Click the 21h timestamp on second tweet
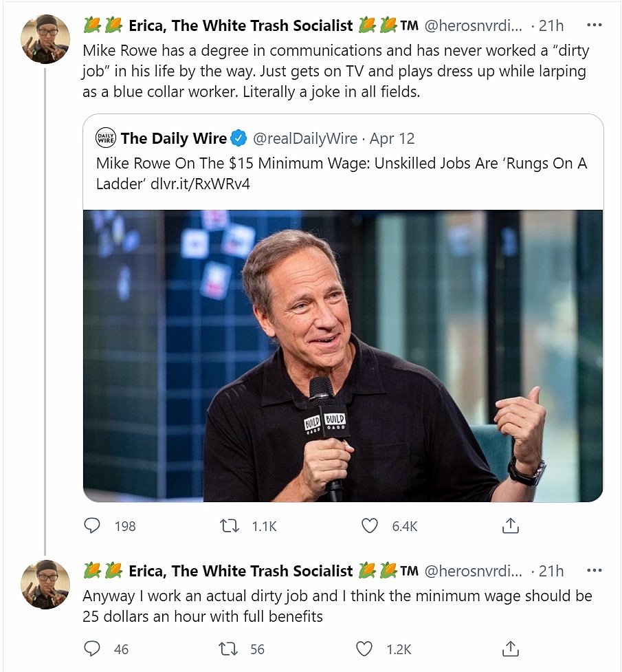Viewport: 622px width, 672px height. [551, 571]
